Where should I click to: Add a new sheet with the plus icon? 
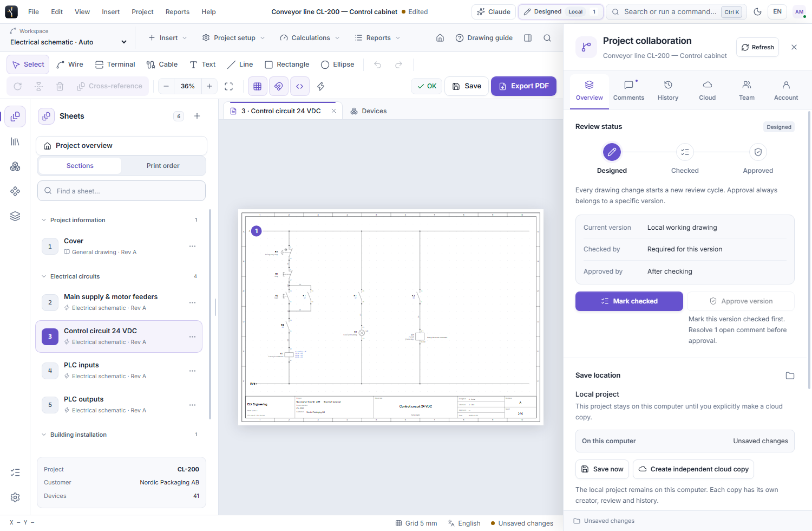tap(197, 116)
